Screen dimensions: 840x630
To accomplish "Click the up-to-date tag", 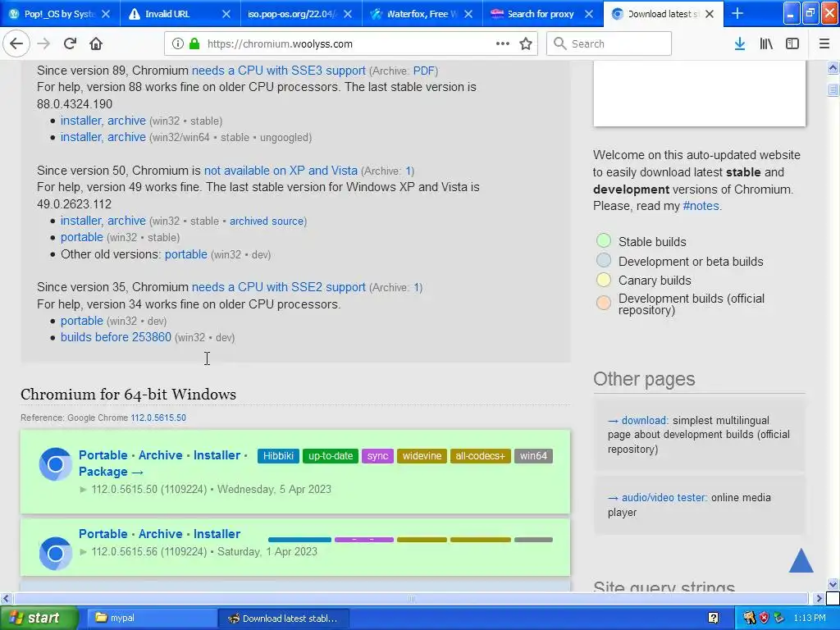I will pos(331,456).
